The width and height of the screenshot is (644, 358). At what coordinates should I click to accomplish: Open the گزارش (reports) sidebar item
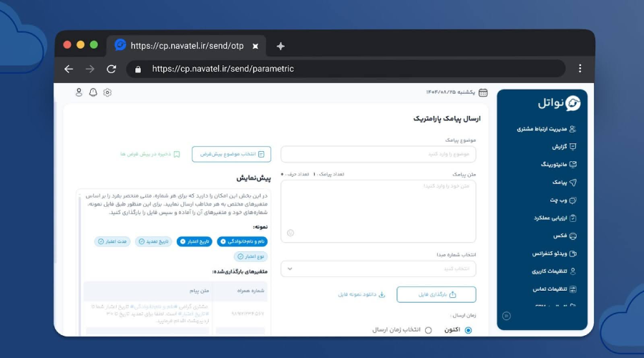click(564, 147)
